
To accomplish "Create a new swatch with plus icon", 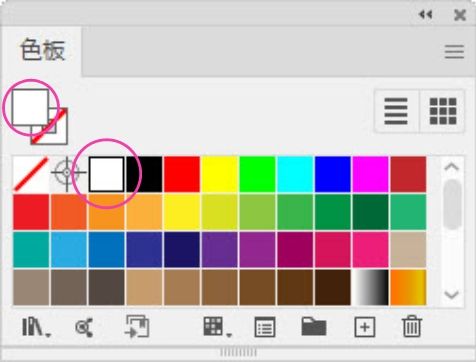I will (x=365, y=327).
